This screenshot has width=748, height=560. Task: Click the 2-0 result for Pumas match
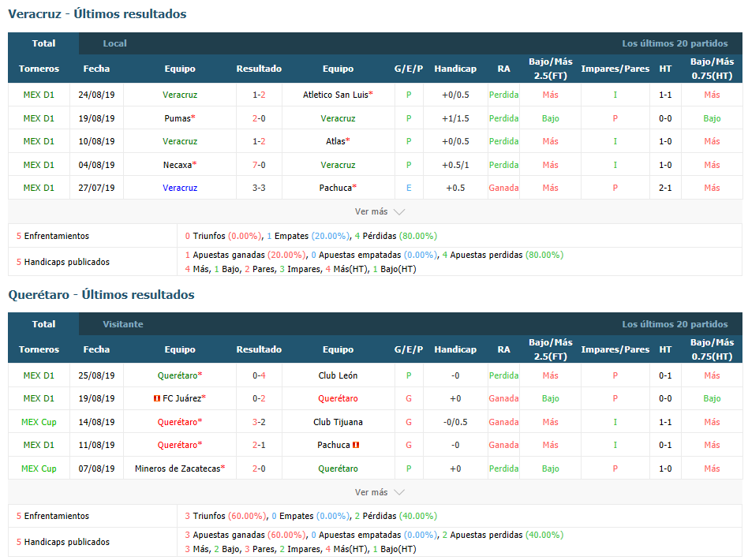point(259,118)
